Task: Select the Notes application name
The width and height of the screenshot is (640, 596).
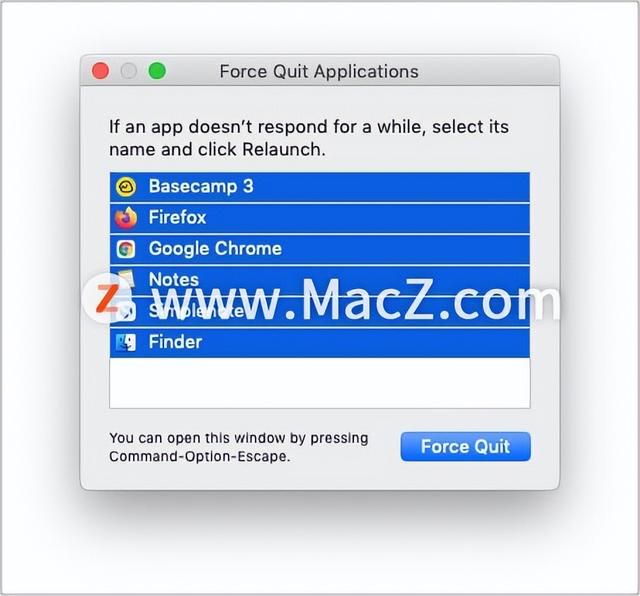Action: (x=174, y=279)
